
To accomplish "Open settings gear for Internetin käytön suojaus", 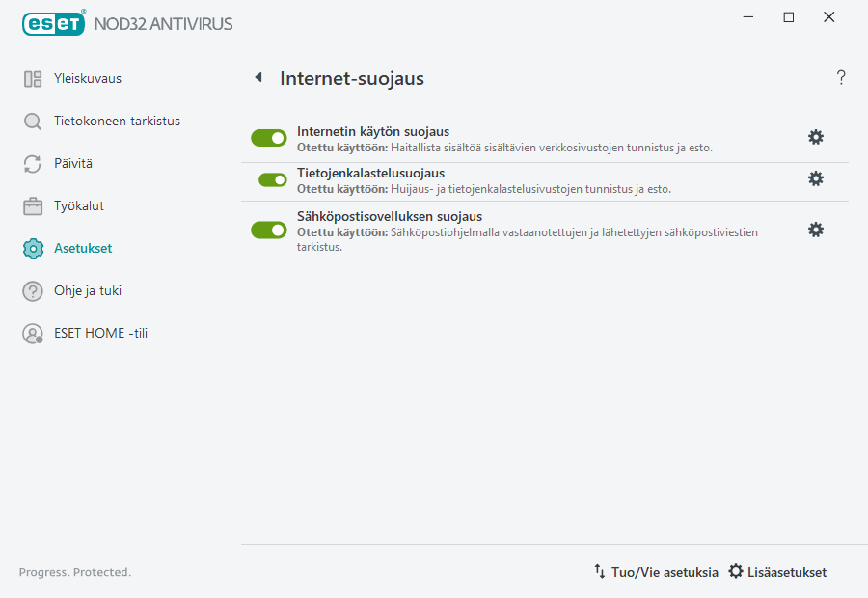I will tap(816, 137).
